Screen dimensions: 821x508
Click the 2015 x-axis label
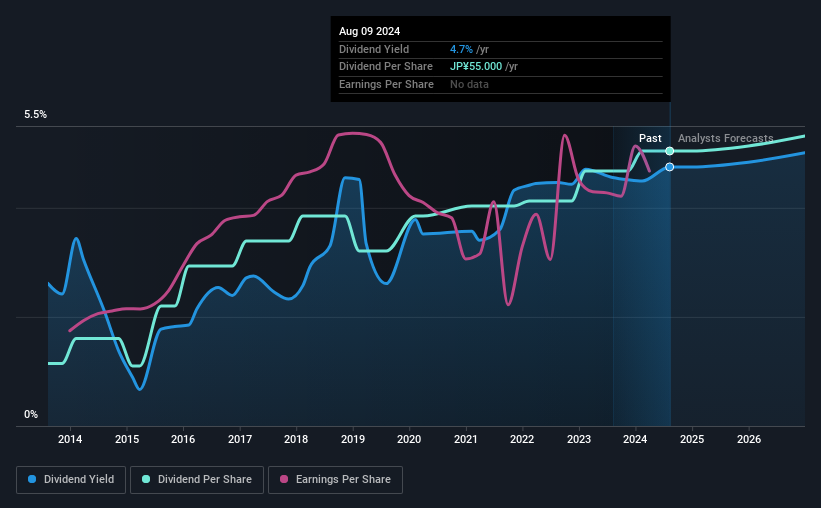[127, 439]
